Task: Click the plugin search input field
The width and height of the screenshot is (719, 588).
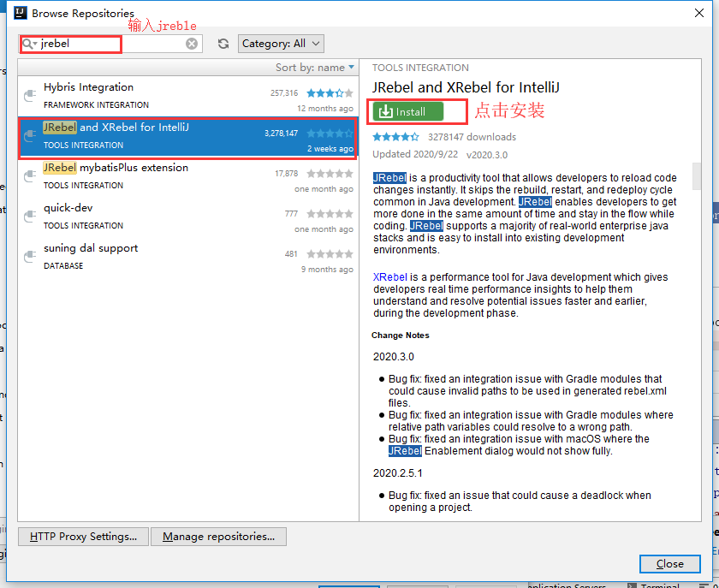Action: pyautogui.click(x=110, y=44)
